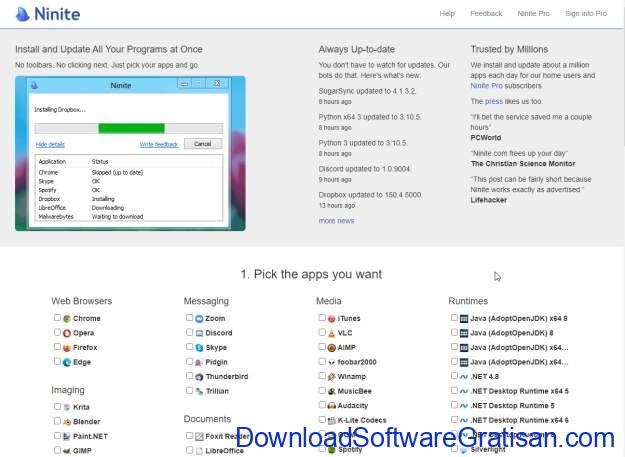Tick the Paint.NET checkbox

(57, 435)
